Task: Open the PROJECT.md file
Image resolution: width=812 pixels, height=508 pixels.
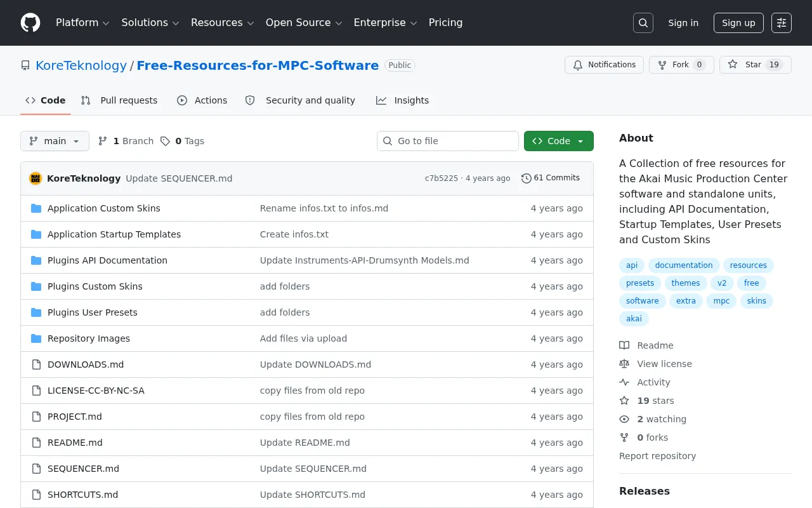Action: coord(75,417)
